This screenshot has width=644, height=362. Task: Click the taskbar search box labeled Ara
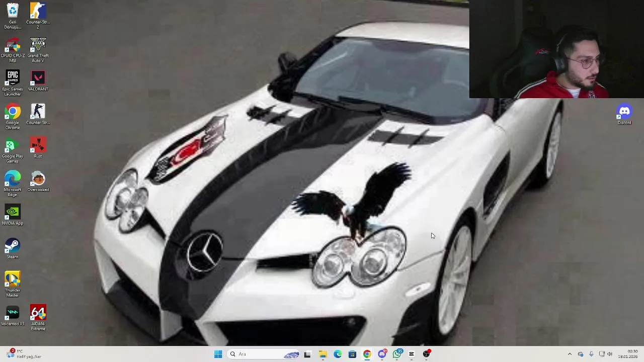coord(264,354)
